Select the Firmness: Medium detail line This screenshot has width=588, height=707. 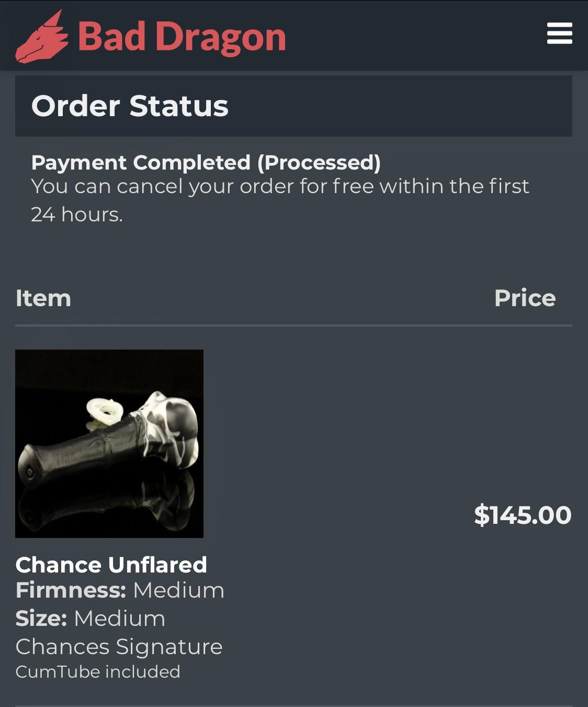coord(120,590)
